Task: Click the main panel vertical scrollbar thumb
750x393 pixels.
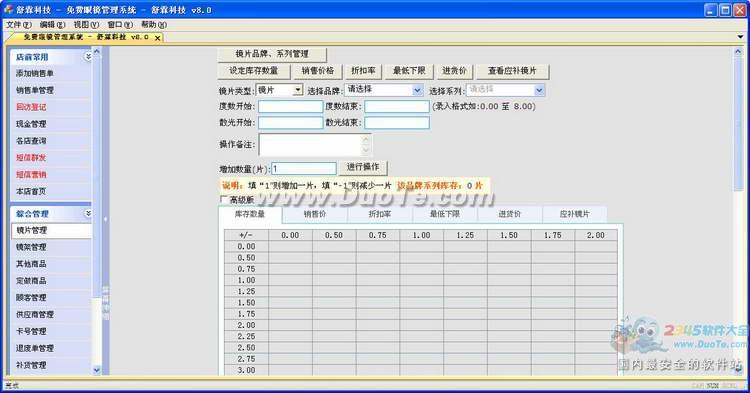Action: (x=738, y=124)
